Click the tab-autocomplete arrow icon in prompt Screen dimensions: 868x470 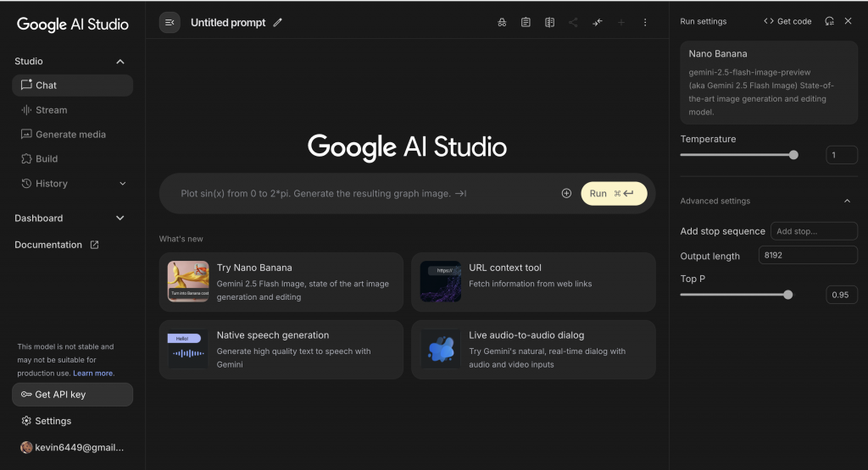click(x=460, y=194)
